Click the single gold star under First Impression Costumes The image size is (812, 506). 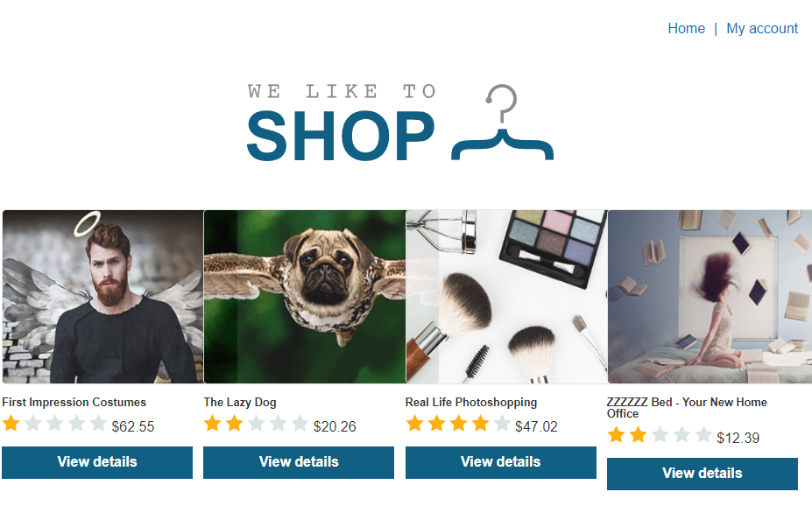tap(11, 423)
